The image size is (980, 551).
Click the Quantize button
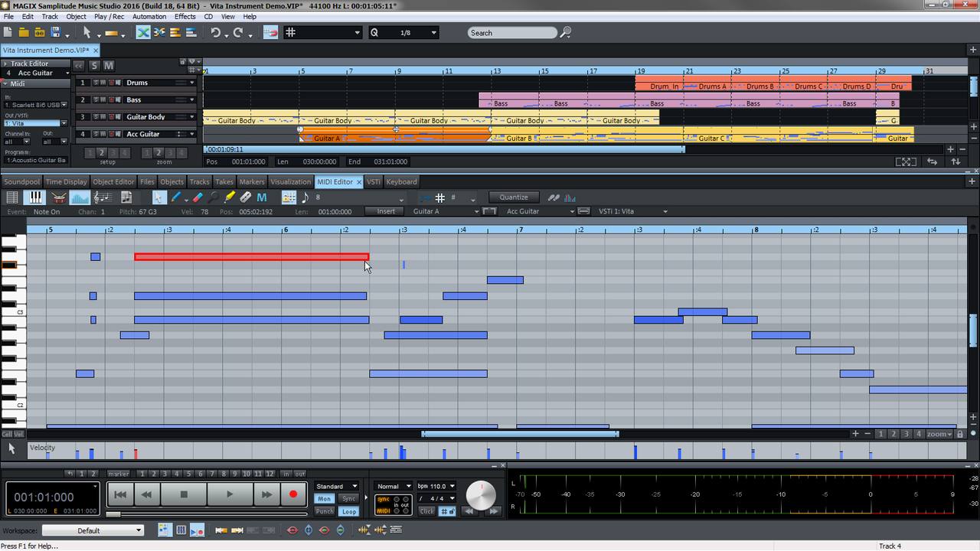pos(514,197)
